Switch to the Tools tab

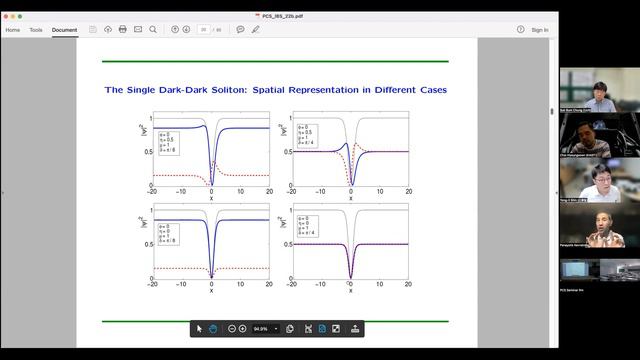point(36,30)
